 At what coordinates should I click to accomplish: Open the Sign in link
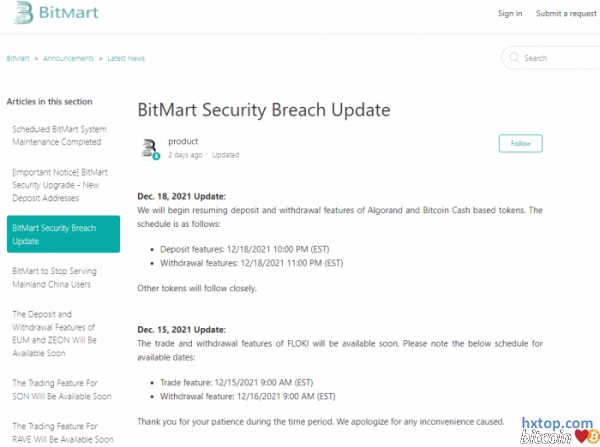coord(510,13)
